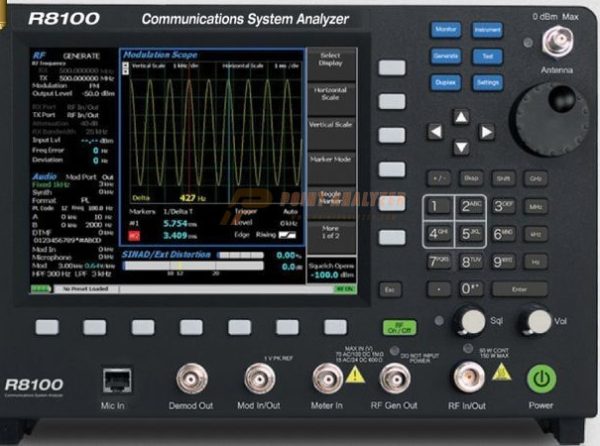Click the RF ON status indicator
Viewport: 600px width, 446px height.
345,289
